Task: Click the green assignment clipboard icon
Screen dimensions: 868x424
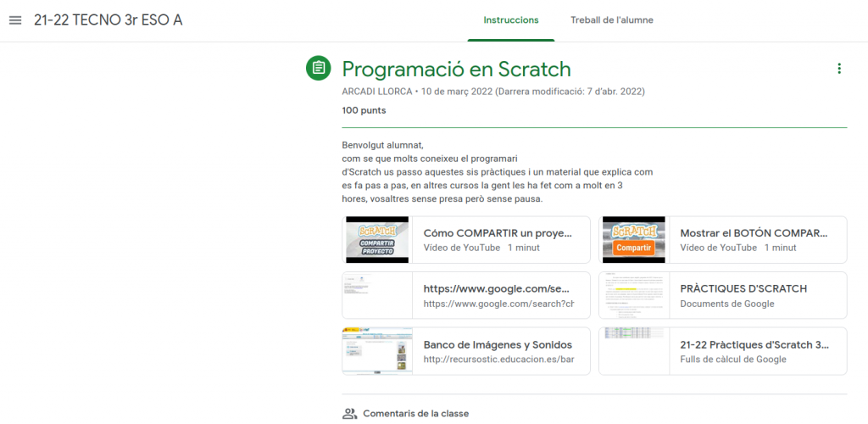Action: (318, 68)
